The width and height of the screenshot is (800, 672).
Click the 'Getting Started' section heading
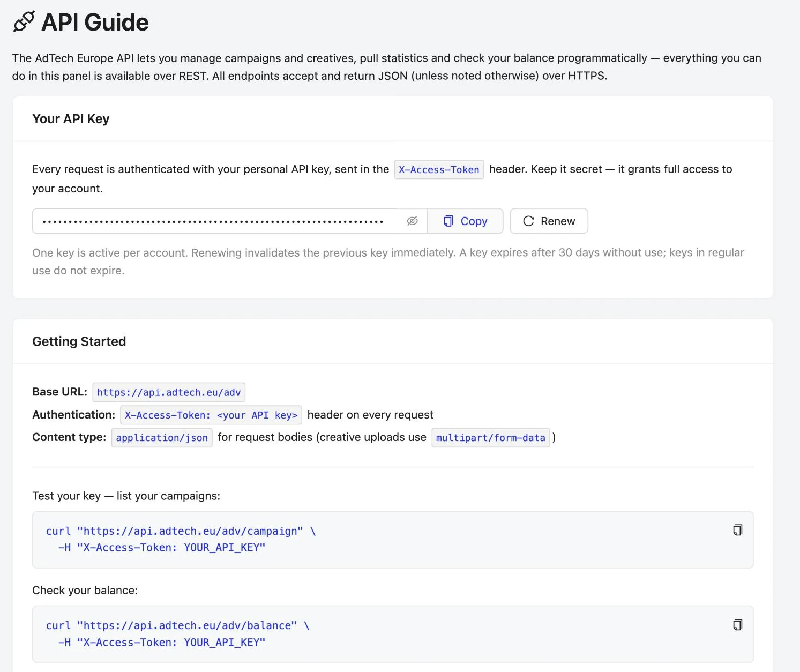79,342
